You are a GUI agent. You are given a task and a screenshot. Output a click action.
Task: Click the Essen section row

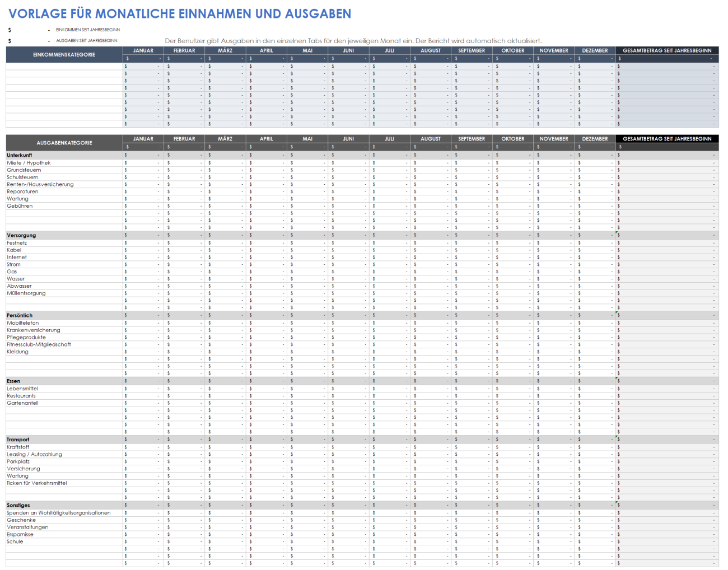(x=14, y=381)
